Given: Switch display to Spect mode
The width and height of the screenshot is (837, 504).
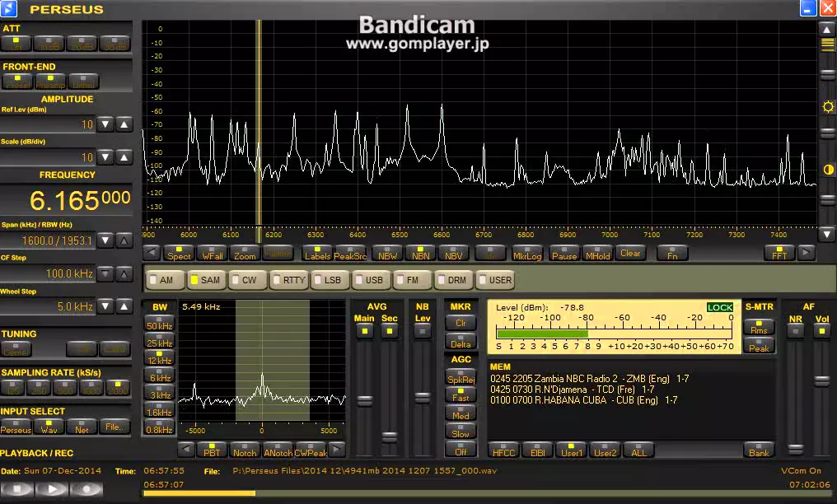Looking at the screenshot, I should coord(179,254).
